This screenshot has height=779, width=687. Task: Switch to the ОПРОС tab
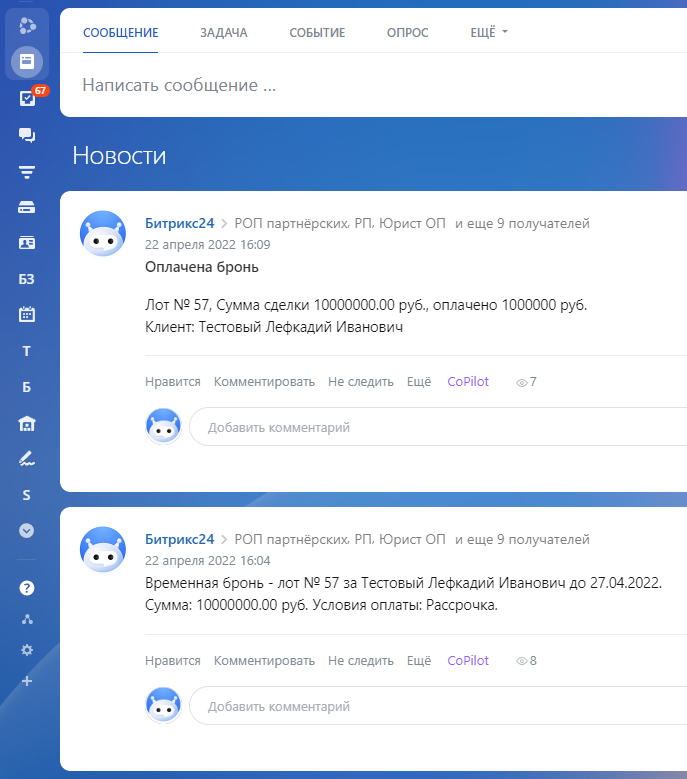pos(407,32)
